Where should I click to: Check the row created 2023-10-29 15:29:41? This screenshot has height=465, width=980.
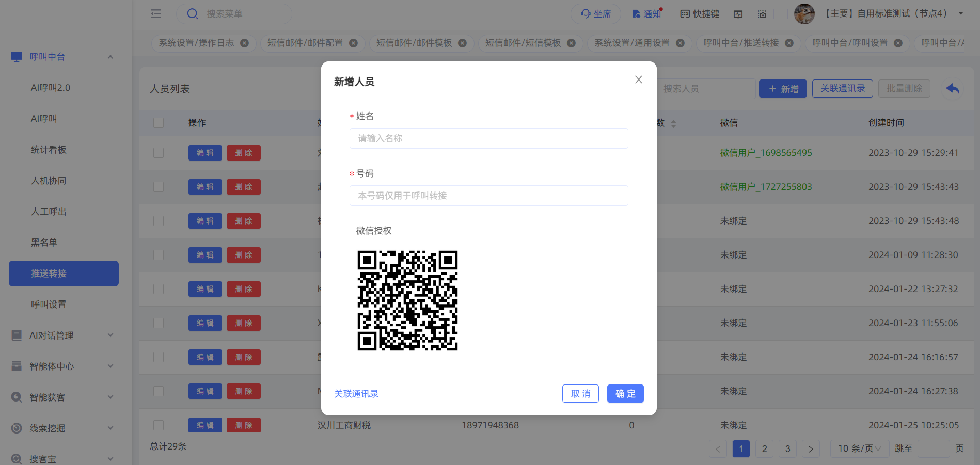(x=159, y=153)
